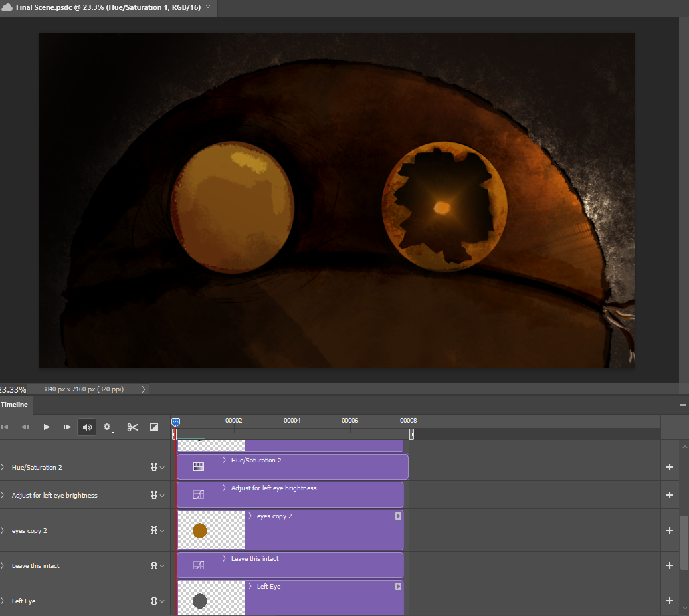The image size is (689, 616).
Task: Split clip at playhead with scissors
Action: (x=132, y=427)
